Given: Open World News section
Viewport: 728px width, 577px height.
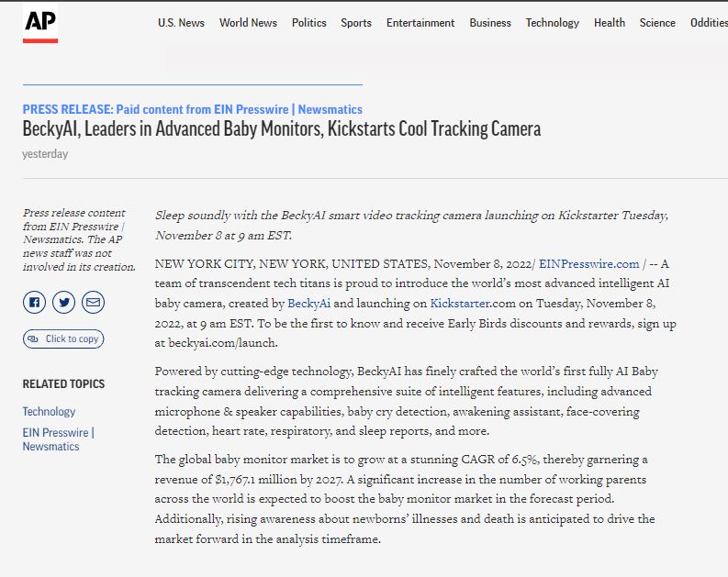Looking at the screenshot, I should click(x=248, y=23).
